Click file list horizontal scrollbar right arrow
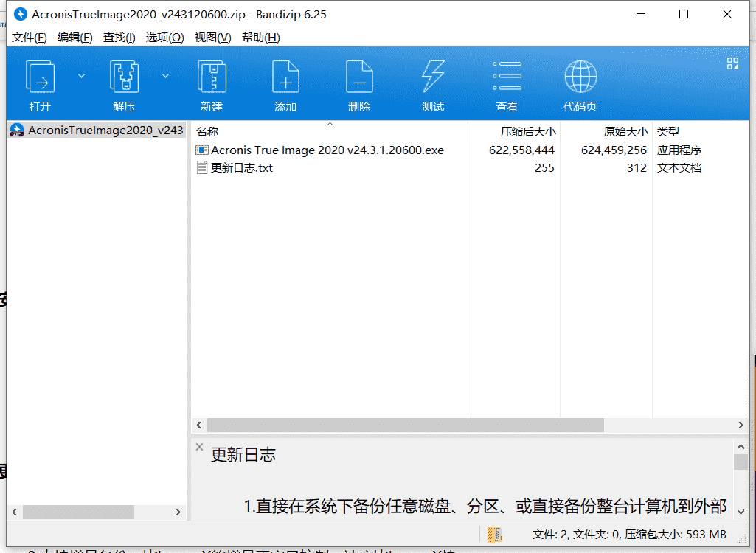 coord(741,425)
